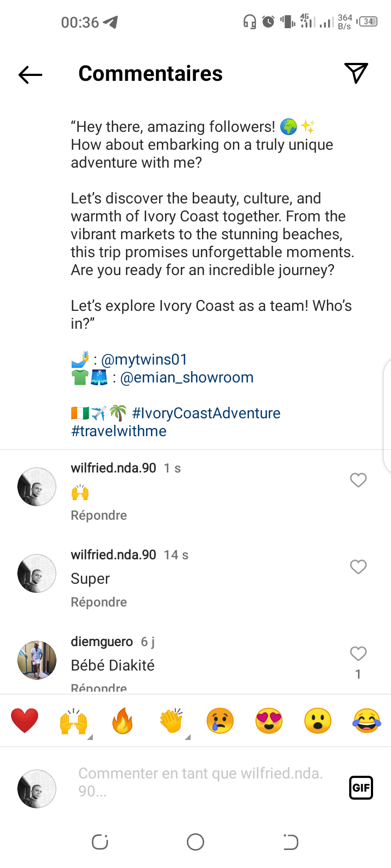This screenshot has height=868, width=391.
Task: Insert the surprised face emoji
Action: coord(318,721)
